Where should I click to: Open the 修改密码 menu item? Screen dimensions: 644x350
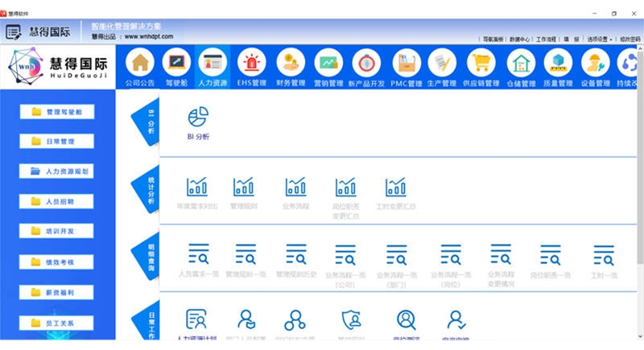tap(630, 39)
